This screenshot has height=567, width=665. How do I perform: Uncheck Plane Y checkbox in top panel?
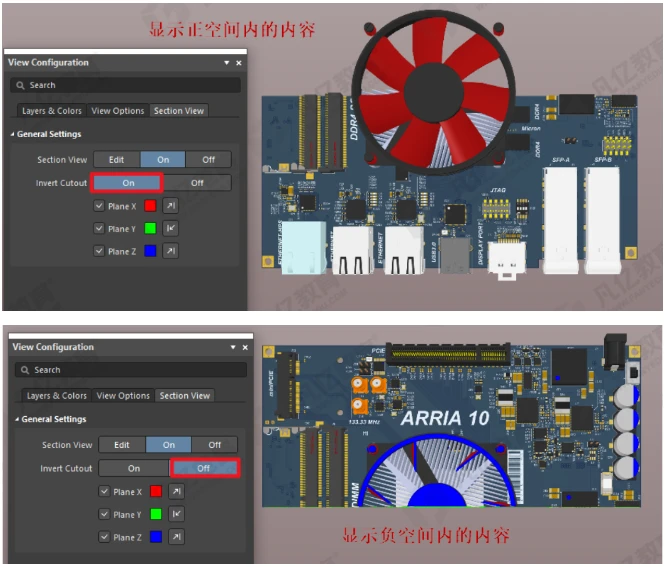point(99,229)
